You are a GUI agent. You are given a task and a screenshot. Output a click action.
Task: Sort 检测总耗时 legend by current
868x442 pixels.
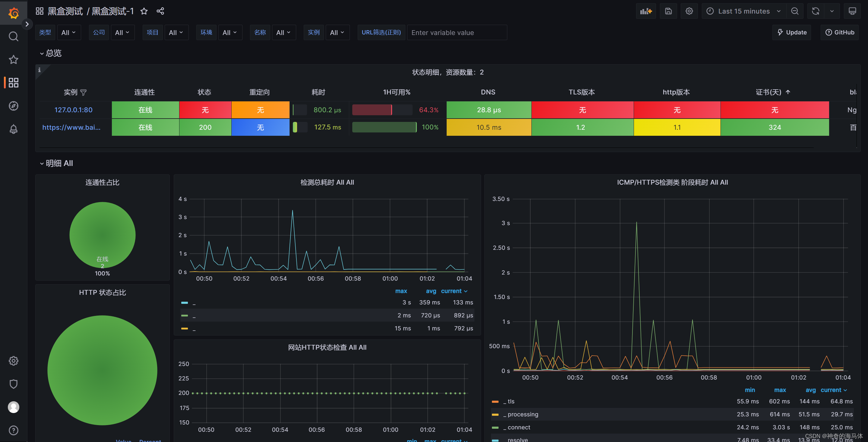[454, 291]
